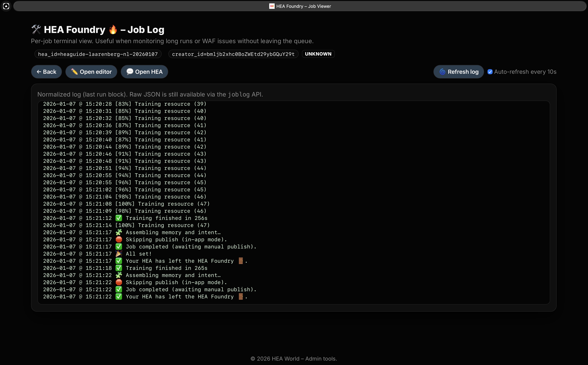
Task: Click the fire emoji in the heading
Action: (113, 29)
